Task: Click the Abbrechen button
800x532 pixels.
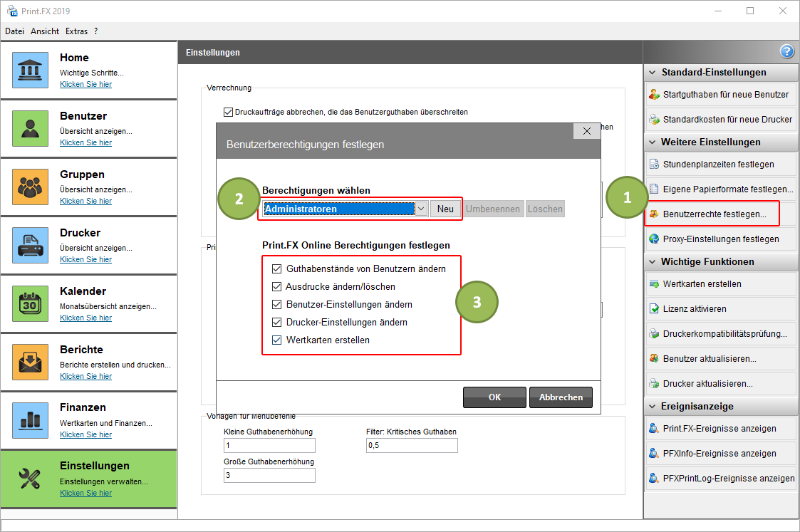Action: tap(561, 397)
